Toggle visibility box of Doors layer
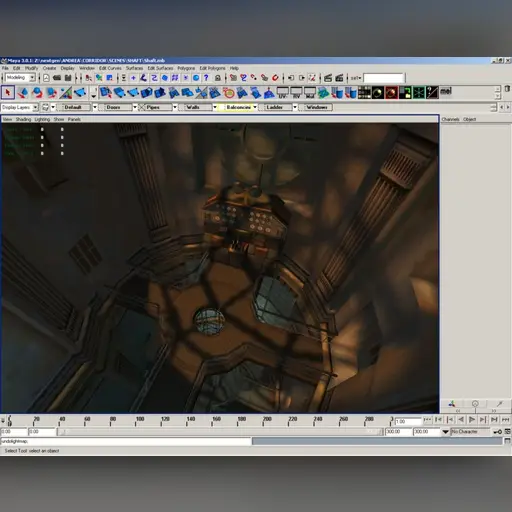512x512 pixels. click(100, 107)
